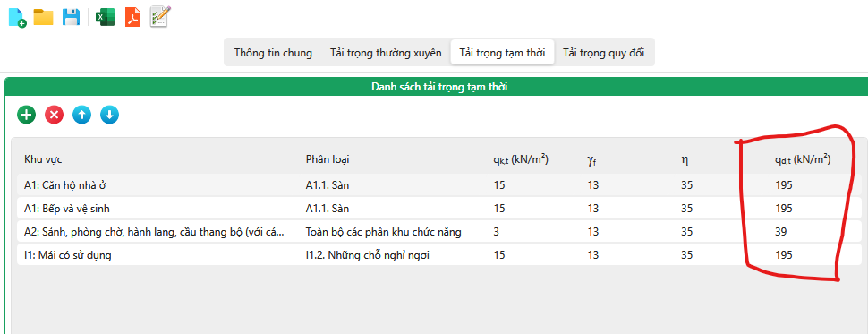Create a new file with the plus icon
The width and height of the screenshot is (868, 334).
point(17,18)
